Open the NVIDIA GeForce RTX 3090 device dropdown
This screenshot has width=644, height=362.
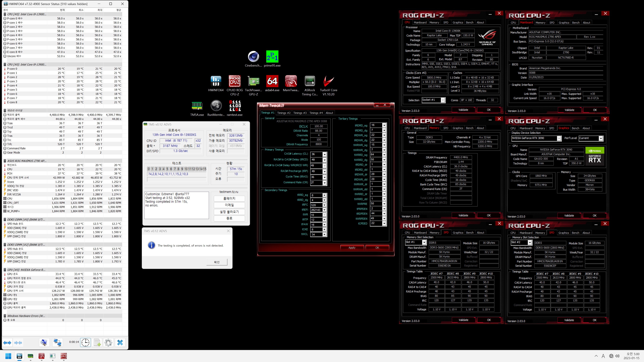pyautogui.click(x=559, y=138)
